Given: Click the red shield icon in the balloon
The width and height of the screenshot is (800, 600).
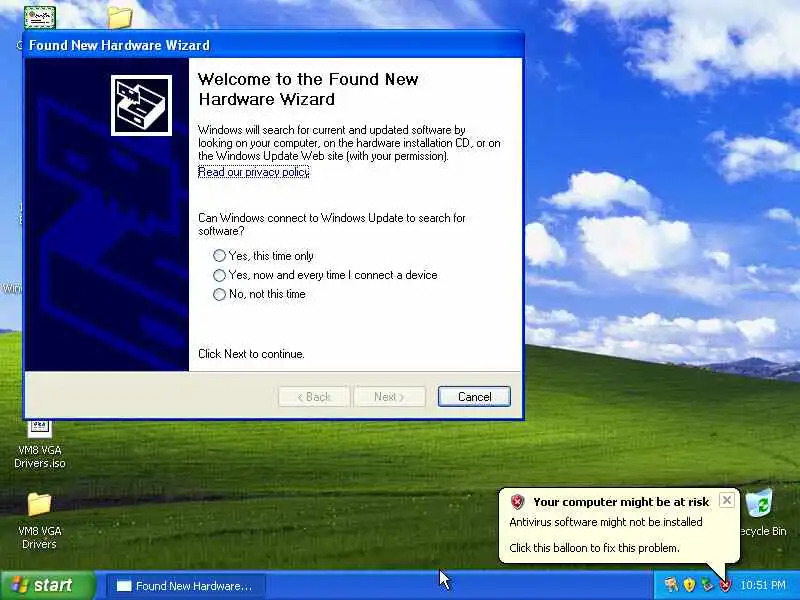Looking at the screenshot, I should pos(517,502).
